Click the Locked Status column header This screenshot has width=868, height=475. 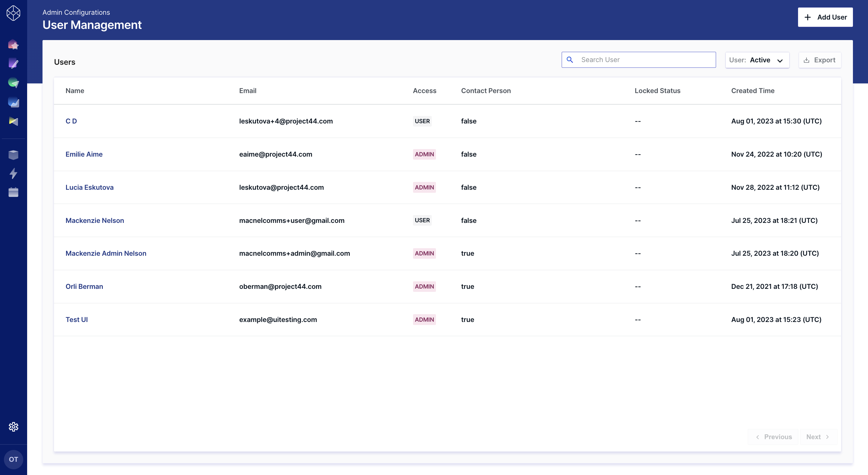(657, 91)
